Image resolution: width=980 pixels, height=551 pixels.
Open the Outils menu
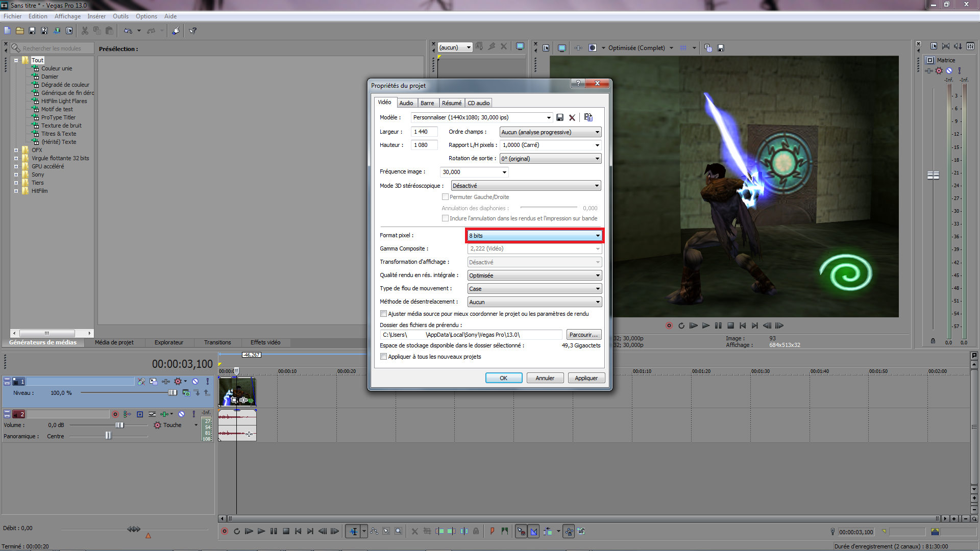click(x=120, y=16)
